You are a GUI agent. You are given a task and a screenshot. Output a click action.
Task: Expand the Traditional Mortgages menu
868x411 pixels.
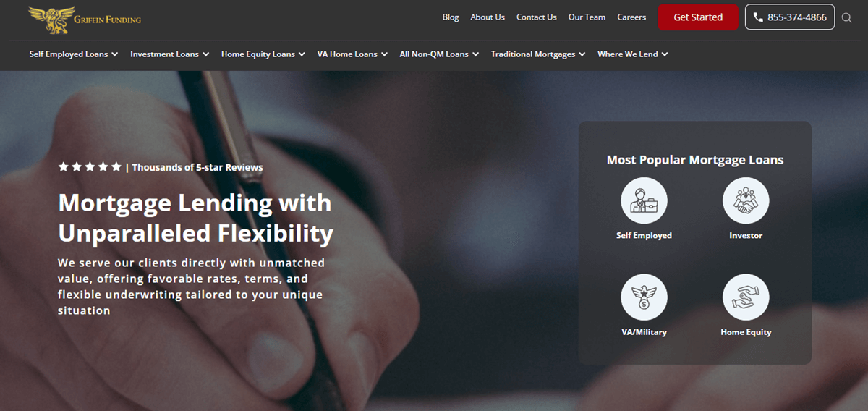click(538, 54)
